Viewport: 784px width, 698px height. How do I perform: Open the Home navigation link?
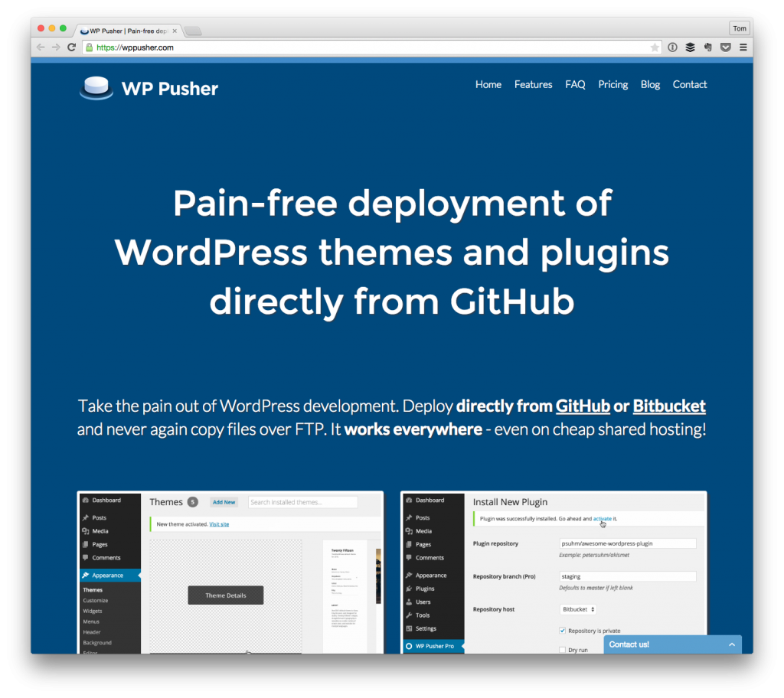tap(488, 84)
